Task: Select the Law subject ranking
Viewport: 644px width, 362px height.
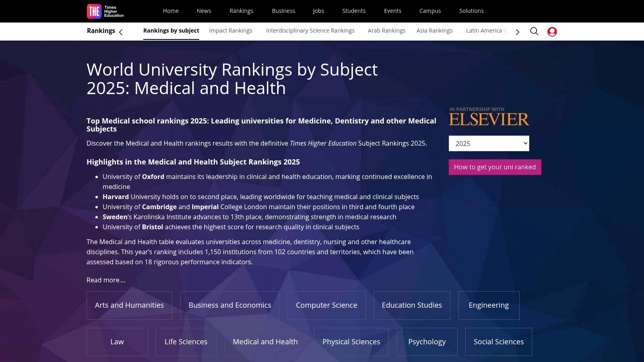Action: point(117,341)
